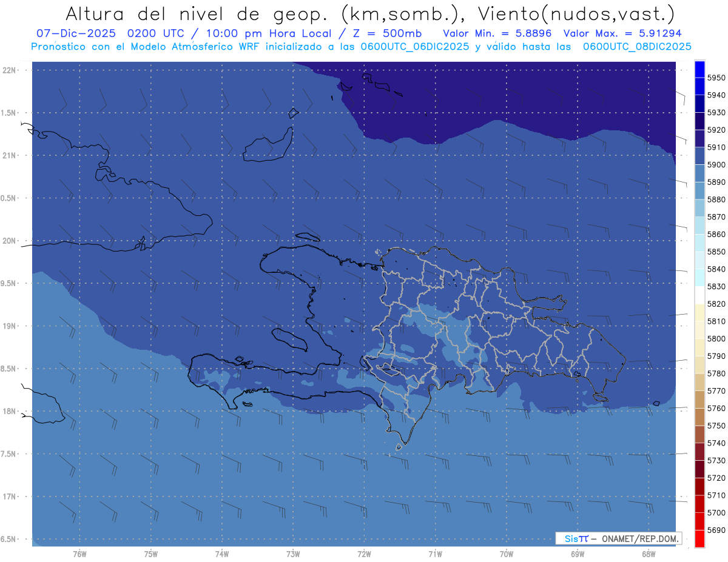728x562 pixels.
Task: Click the 'Valor Min. = 5.8896' text
Action: [498, 33]
